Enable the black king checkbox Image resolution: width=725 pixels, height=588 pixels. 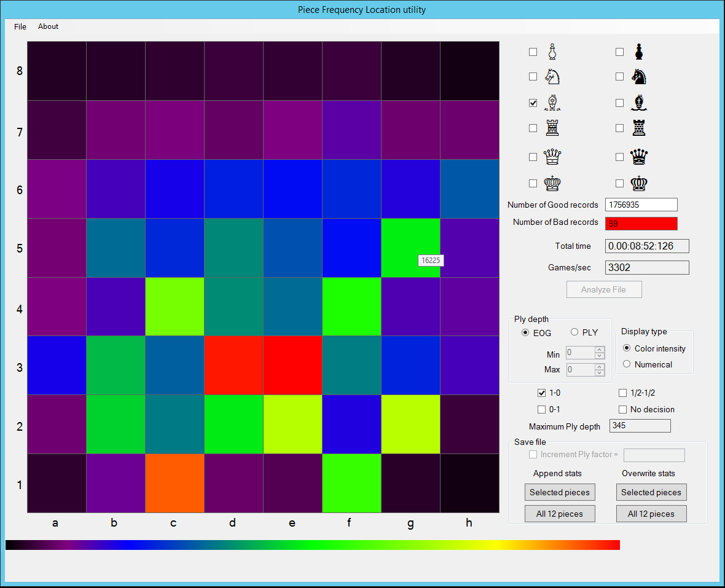click(x=619, y=184)
